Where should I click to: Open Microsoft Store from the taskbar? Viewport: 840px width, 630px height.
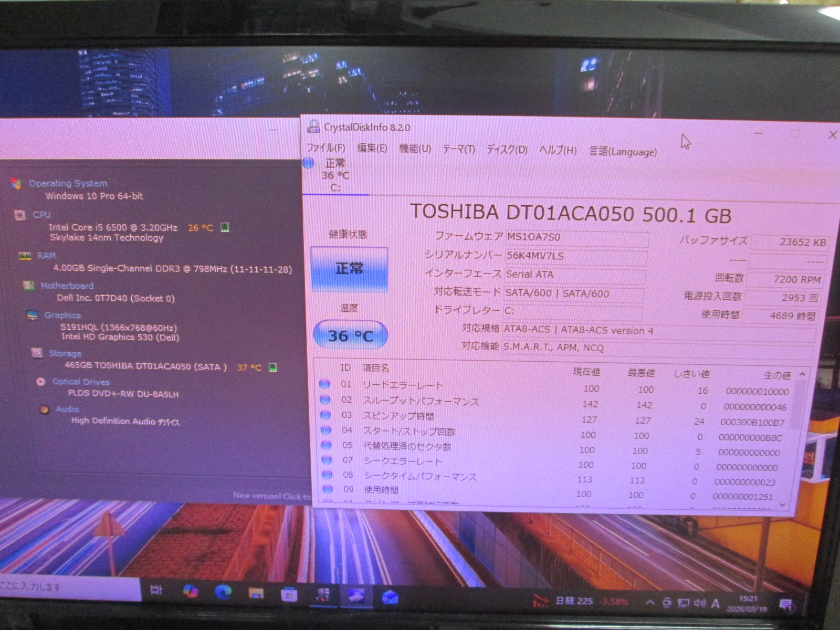289,594
